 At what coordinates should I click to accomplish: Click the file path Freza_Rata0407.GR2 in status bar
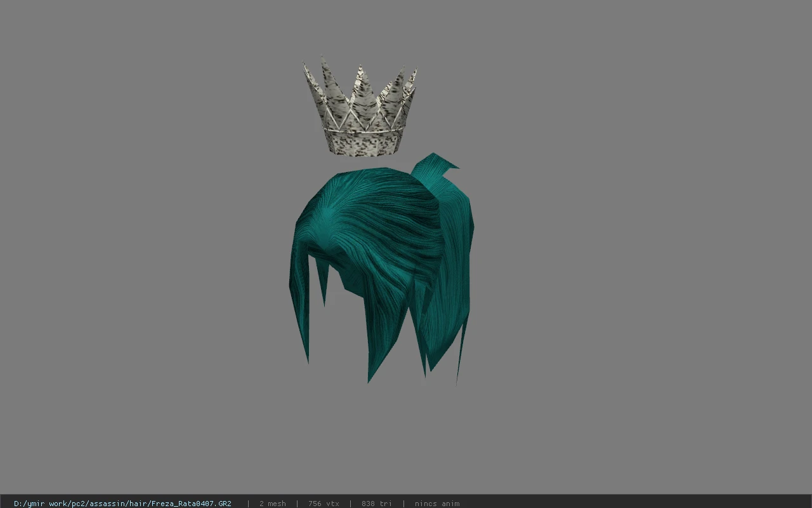click(122, 504)
